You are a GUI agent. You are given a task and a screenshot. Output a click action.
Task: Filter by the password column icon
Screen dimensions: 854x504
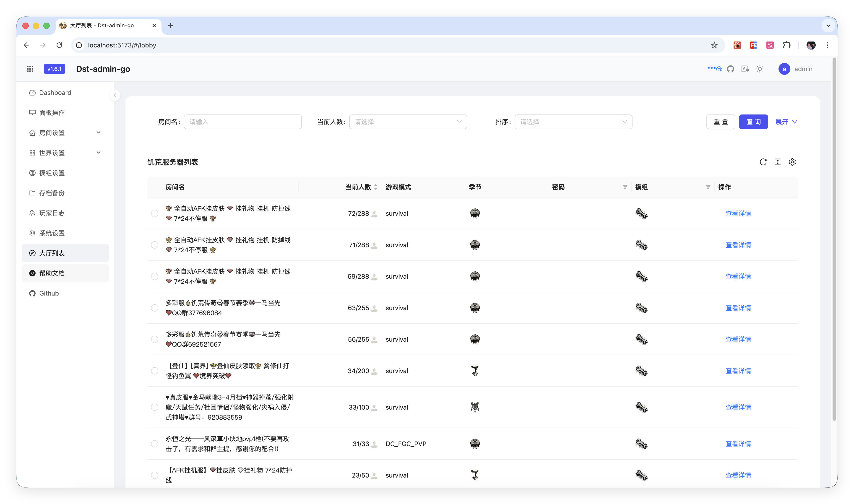tap(625, 187)
